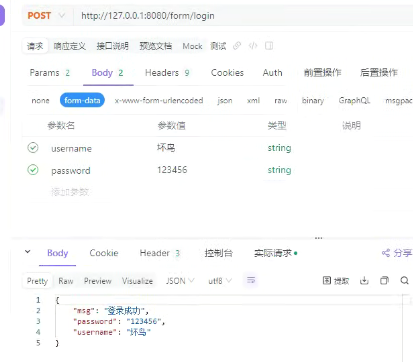Open the request Cookies tab
Screen dimensions: 413x362
click(x=227, y=73)
